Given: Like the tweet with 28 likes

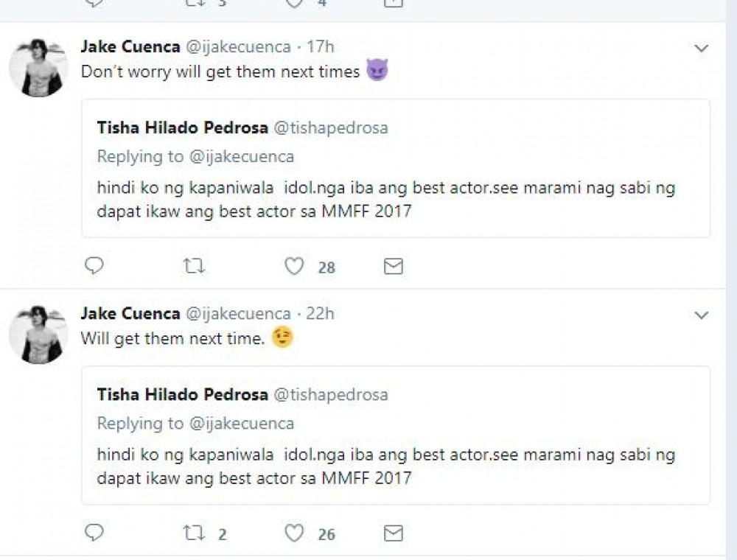Looking at the screenshot, I should (295, 266).
